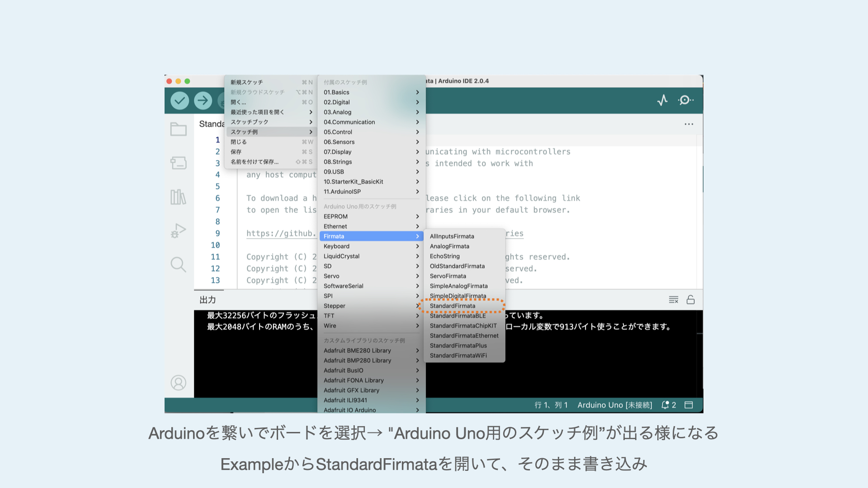Click the clear output icon

pos(673,300)
